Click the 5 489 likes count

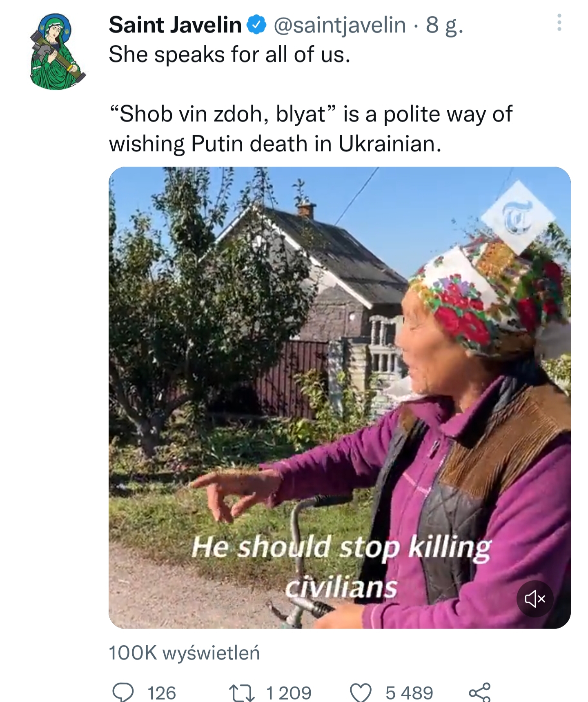pos(409,693)
